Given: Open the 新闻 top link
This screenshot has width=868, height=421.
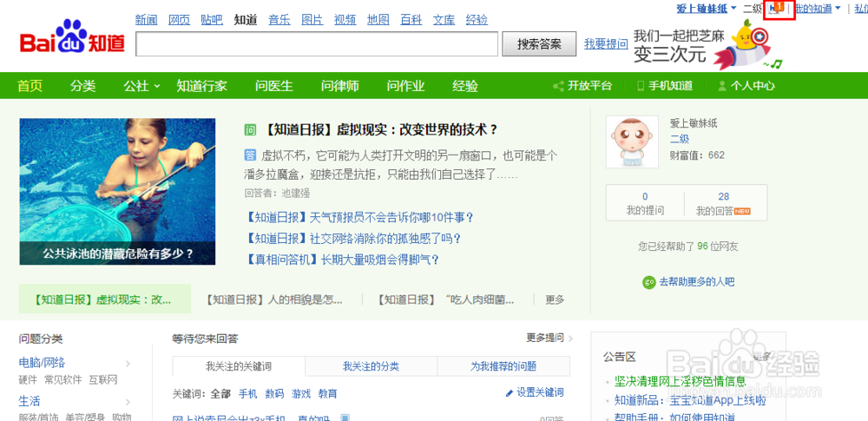Looking at the screenshot, I should pyautogui.click(x=146, y=21).
